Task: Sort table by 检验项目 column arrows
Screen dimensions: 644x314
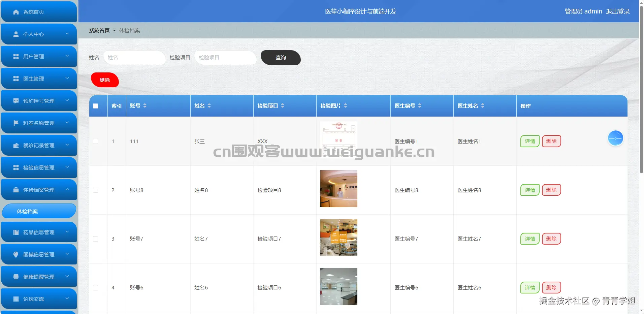Action: point(283,106)
